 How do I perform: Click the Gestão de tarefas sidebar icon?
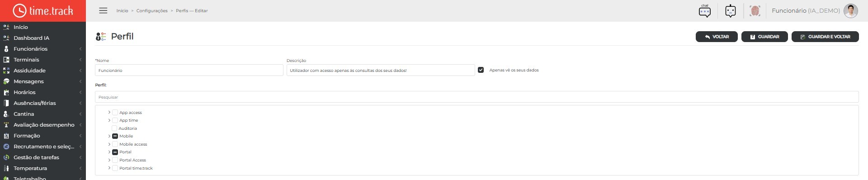click(6, 157)
